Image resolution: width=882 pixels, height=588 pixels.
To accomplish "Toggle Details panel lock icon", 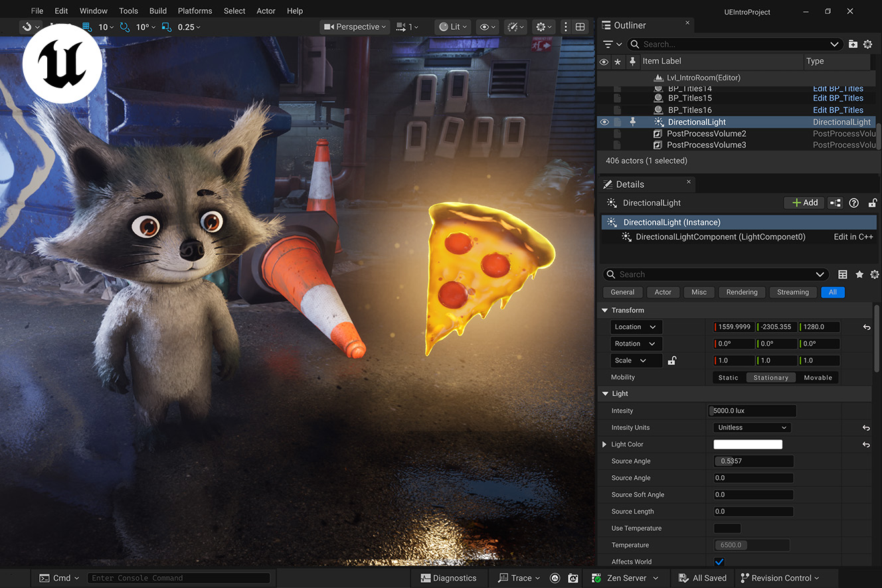I will pyautogui.click(x=872, y=203).
